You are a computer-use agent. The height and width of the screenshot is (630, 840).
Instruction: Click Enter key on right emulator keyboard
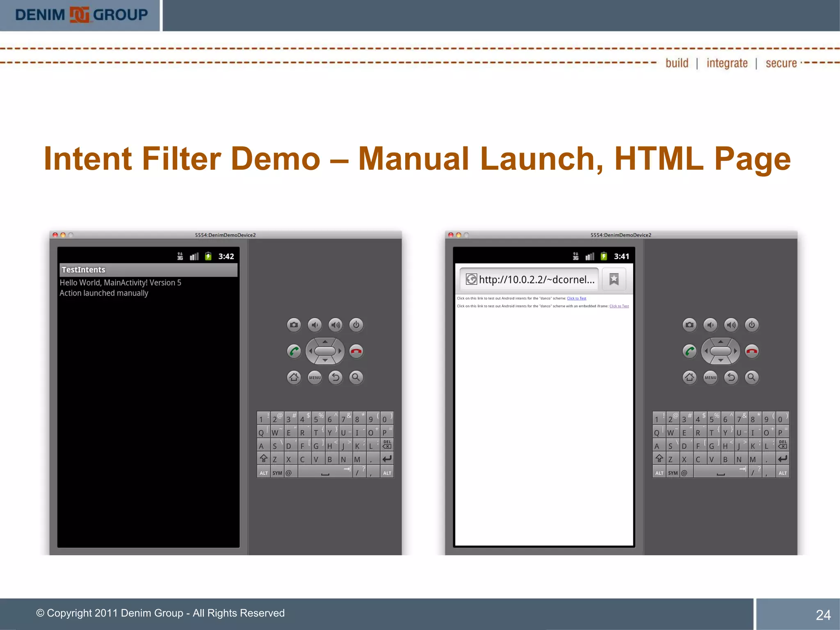point(783,459)
